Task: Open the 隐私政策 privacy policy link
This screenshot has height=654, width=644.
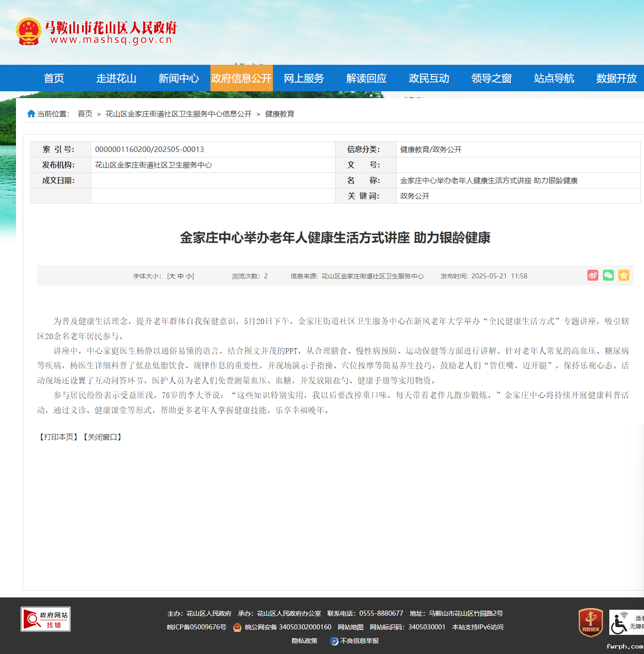Action: click(x=304, y=641)
